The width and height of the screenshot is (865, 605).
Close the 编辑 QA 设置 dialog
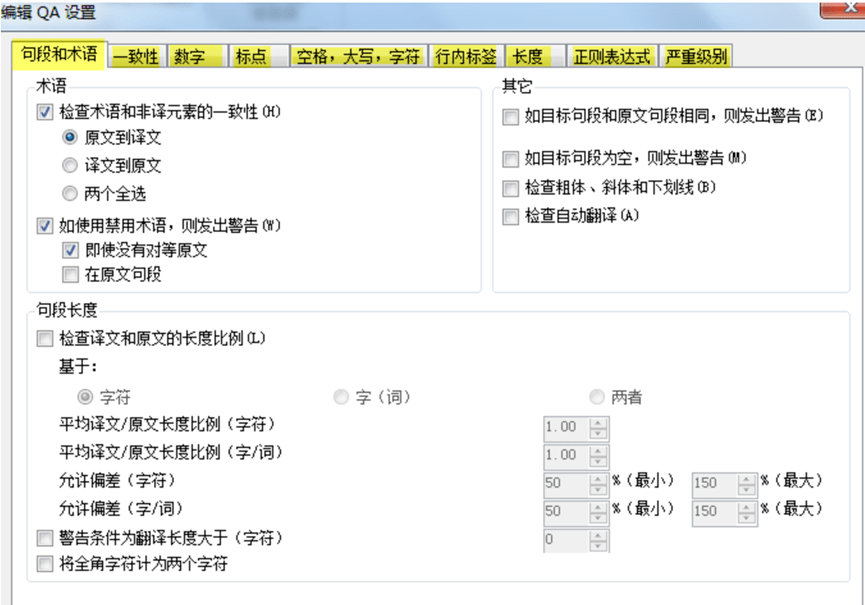(844, 8)
